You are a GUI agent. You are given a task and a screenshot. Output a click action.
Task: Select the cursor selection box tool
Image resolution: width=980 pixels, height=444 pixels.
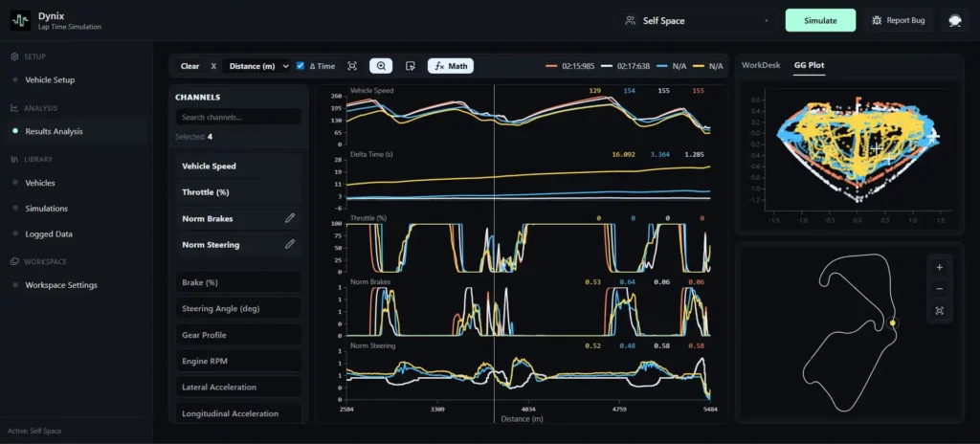click(410, 66)
